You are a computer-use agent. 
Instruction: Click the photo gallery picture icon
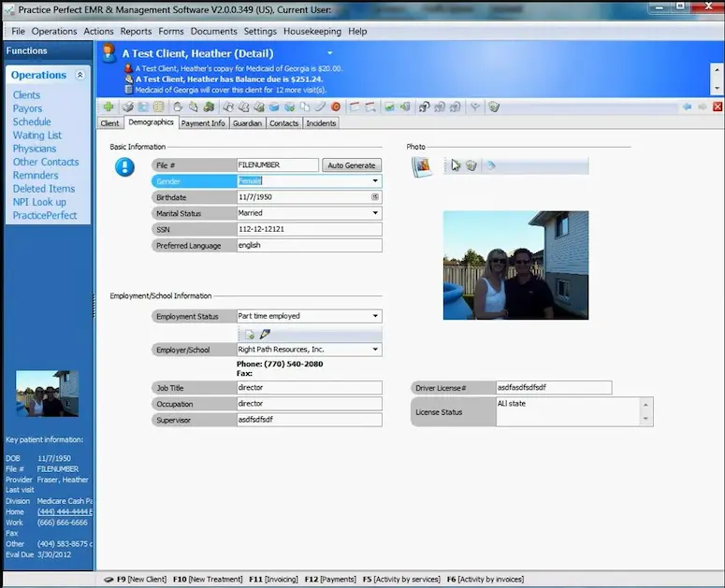[x=422, y=166]
